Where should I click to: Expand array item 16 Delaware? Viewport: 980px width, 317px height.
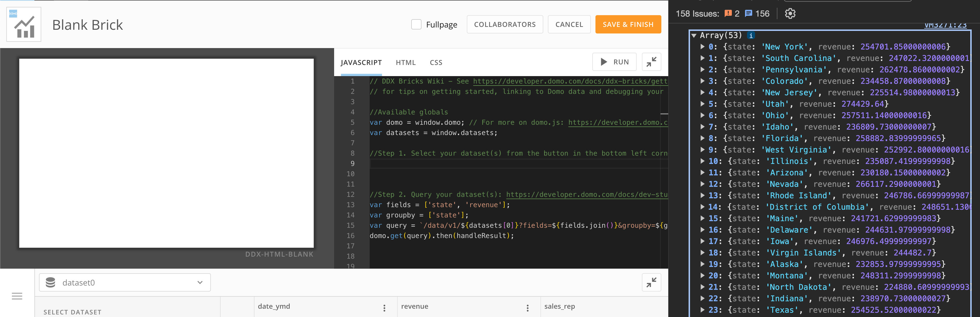click(x=702, y=230)
